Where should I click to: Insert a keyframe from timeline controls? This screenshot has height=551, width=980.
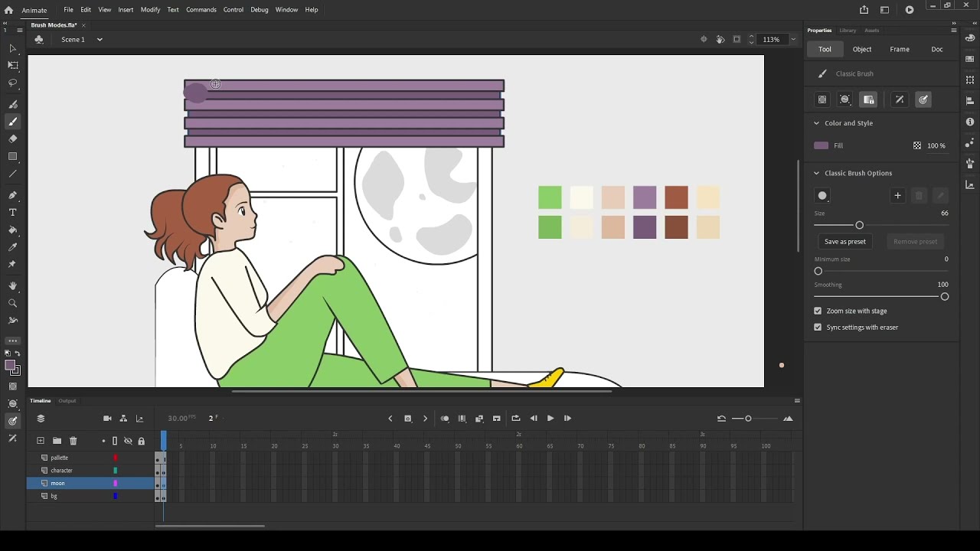[x=407, y=419]
